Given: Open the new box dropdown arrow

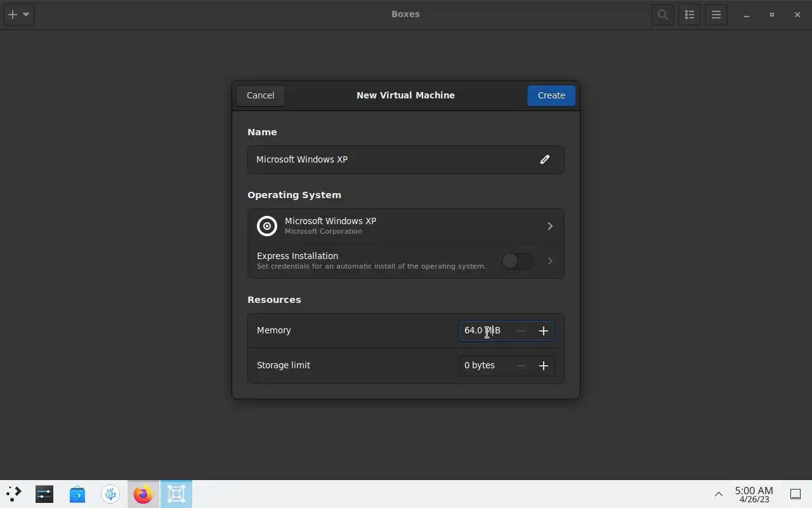Looking at the screenshot, I should (x=26, y=14).
